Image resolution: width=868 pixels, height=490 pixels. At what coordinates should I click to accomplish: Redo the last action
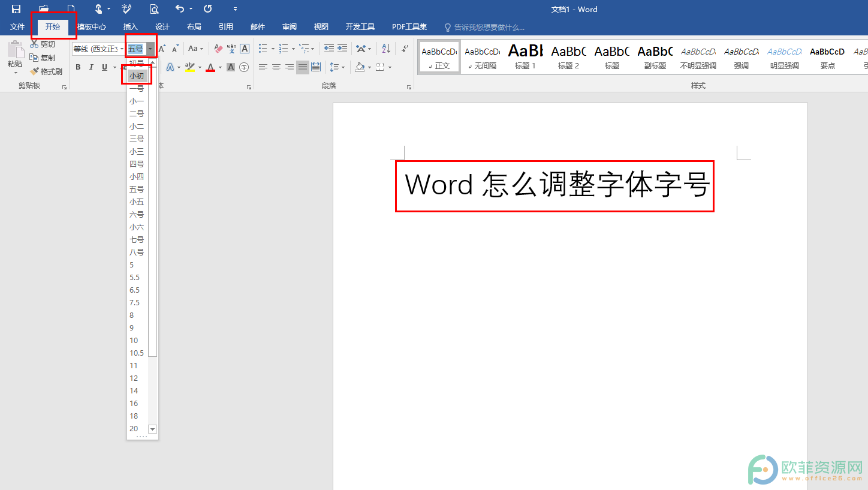207,9
